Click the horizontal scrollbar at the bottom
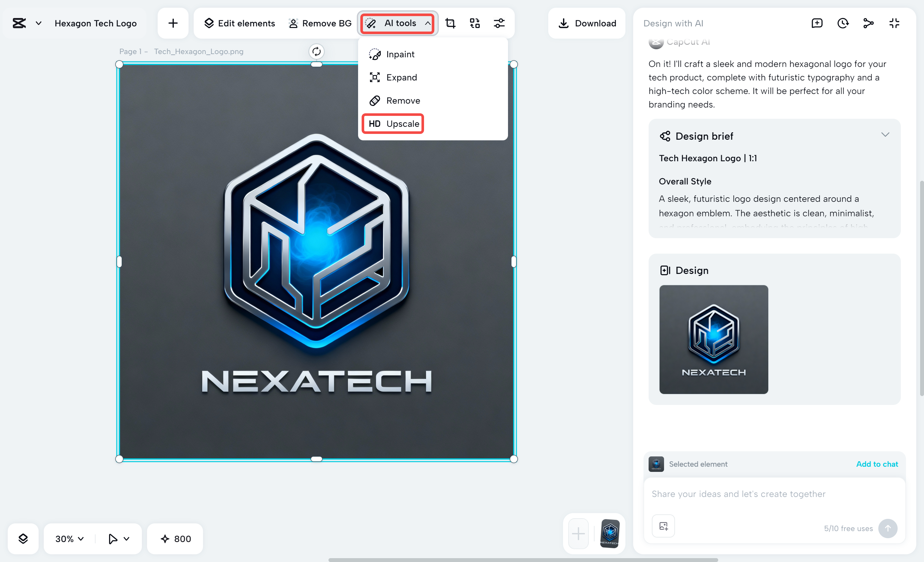 [523, 560]
